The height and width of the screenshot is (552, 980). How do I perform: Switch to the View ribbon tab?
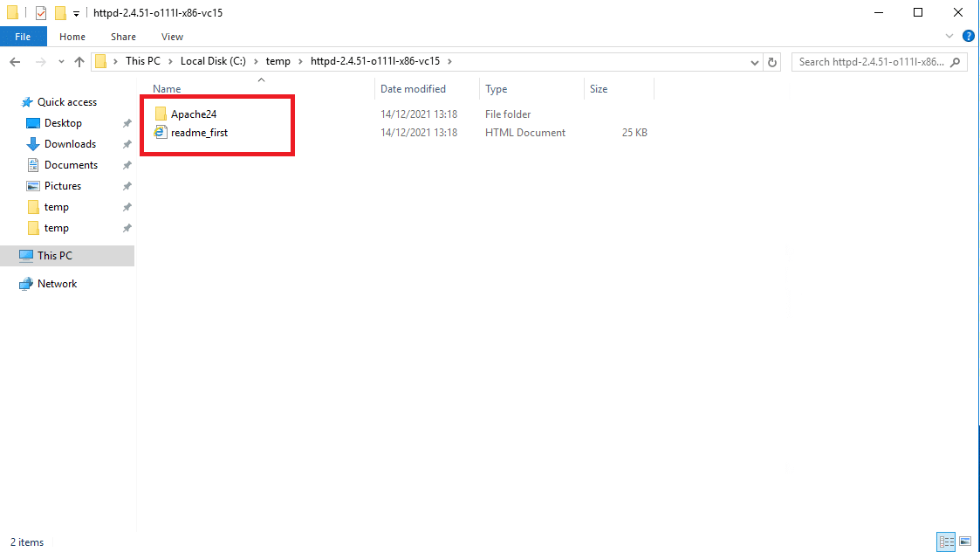click(172, 37)
